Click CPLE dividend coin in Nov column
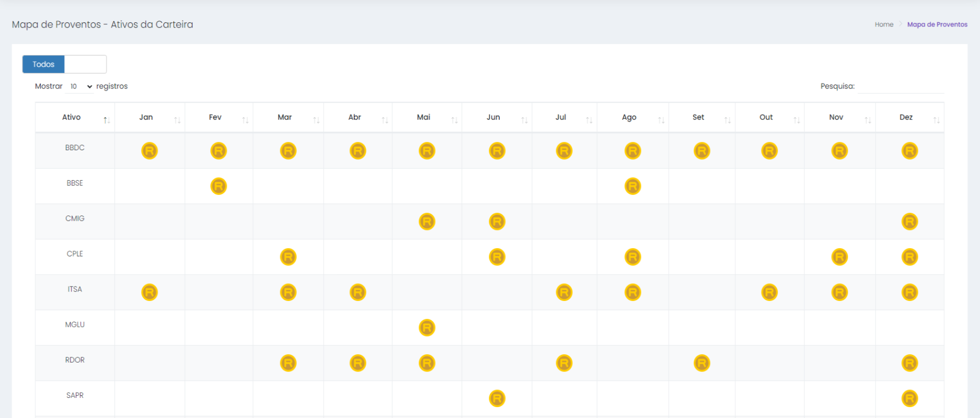This screenshot has width=980, height=418. 839,257
